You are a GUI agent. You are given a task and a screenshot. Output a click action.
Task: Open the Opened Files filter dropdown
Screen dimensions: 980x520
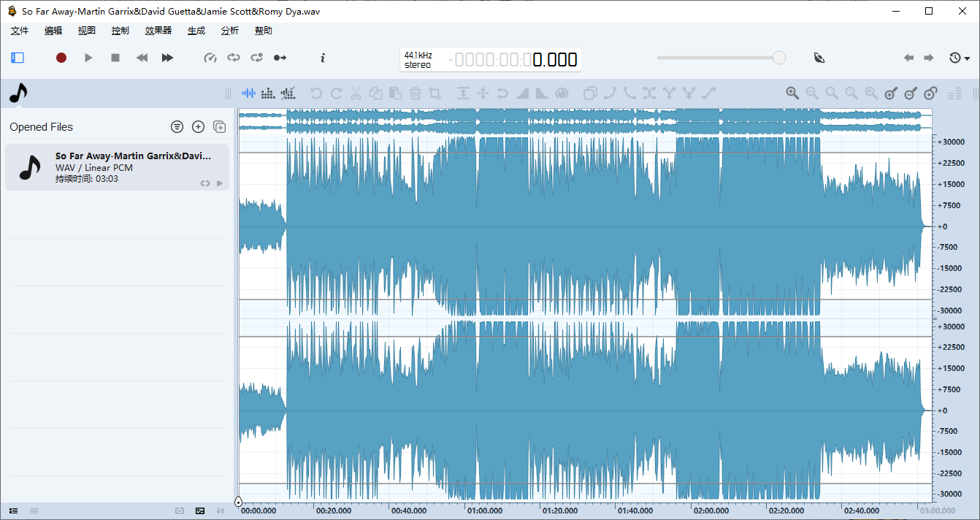(x=177, y=126)
